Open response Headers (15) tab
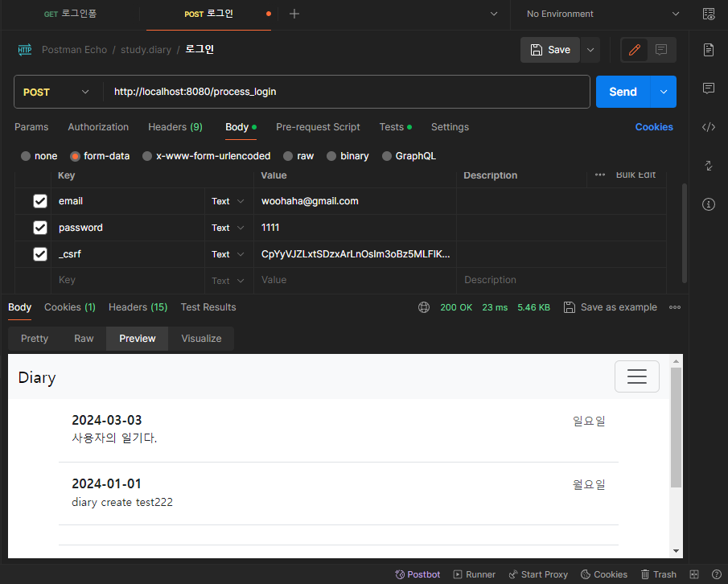 (x=138, y=306)
